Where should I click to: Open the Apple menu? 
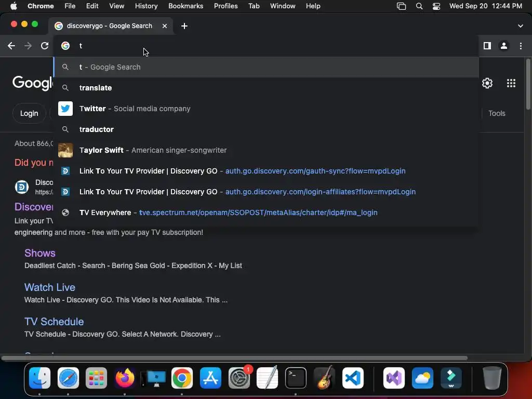pos(14,6)
